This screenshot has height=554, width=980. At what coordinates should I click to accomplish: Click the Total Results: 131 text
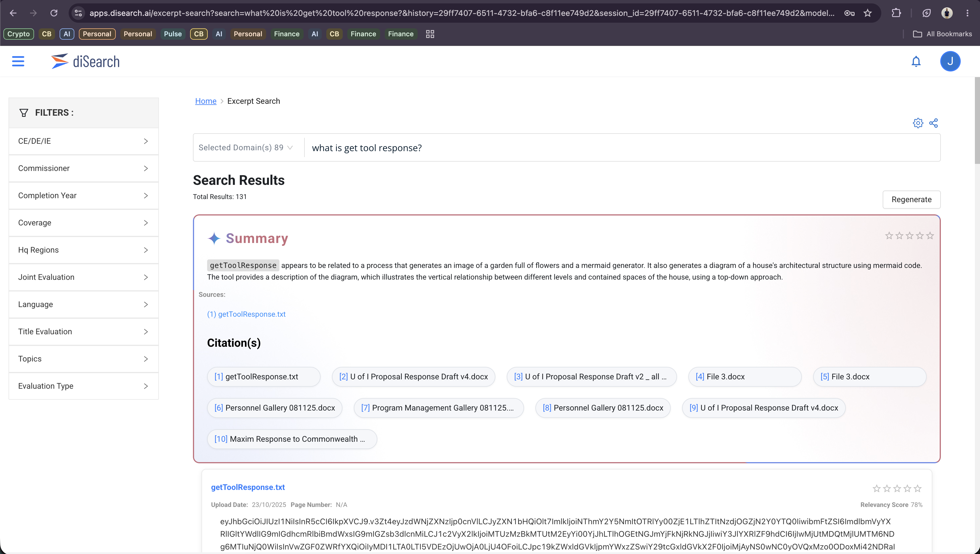pos(220,197)
